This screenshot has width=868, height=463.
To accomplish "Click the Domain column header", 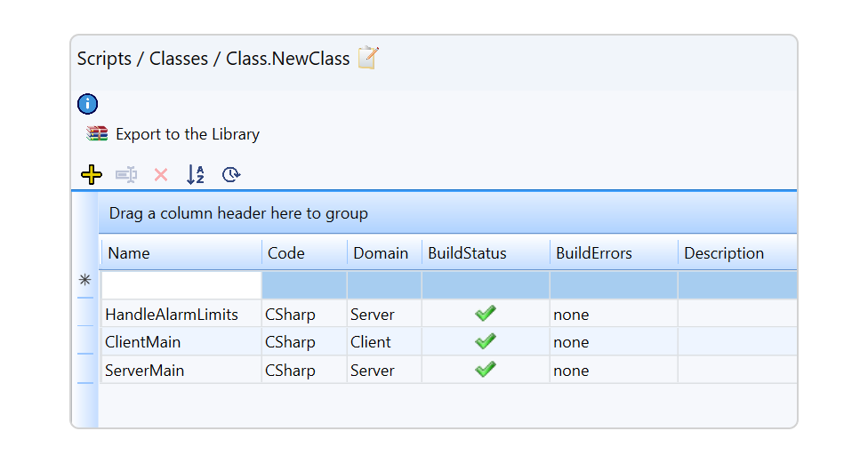I will coord(381,253).
